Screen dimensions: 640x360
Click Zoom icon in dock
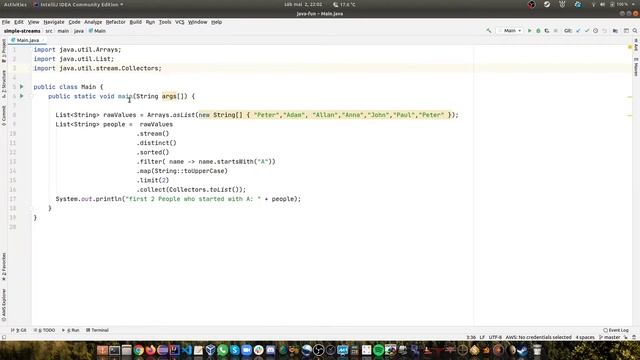(x=247, y=350)
